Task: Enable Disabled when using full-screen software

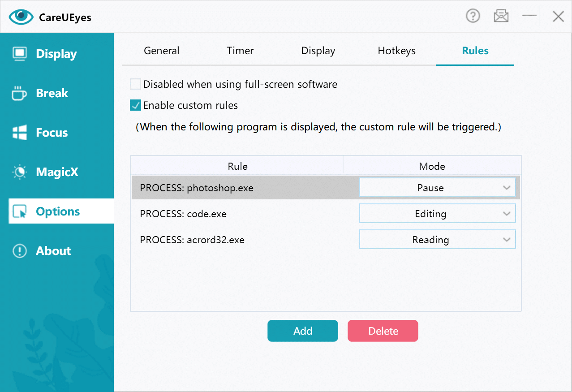Action: point(135,84)
